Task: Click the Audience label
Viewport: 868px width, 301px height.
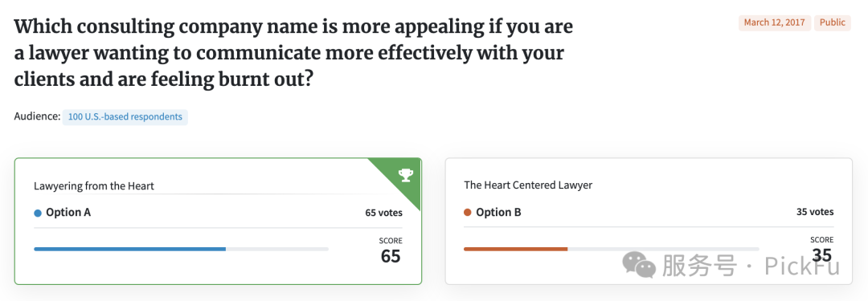Action: click(x=37, y=116)
